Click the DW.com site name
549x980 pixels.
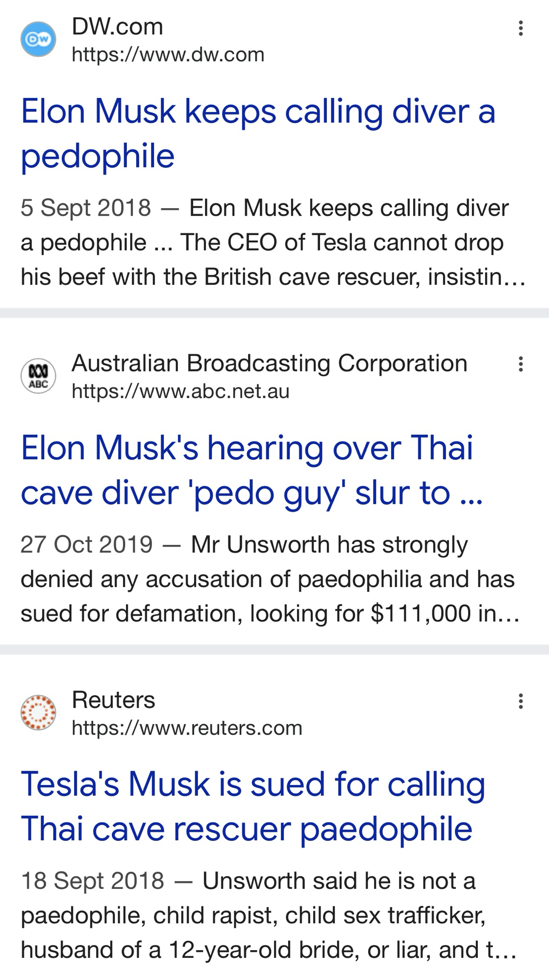117,26
